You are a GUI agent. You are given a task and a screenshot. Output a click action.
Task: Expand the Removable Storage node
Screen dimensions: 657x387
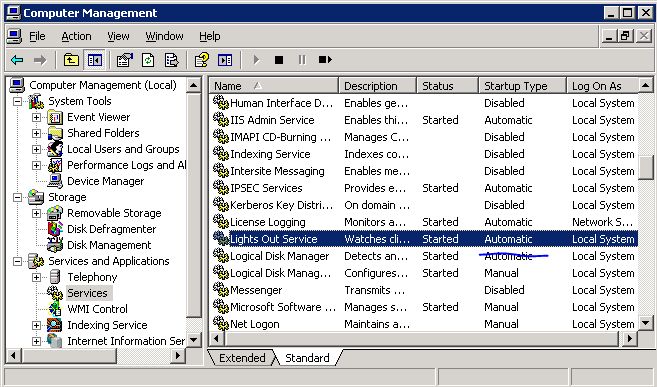coord(36,214)
